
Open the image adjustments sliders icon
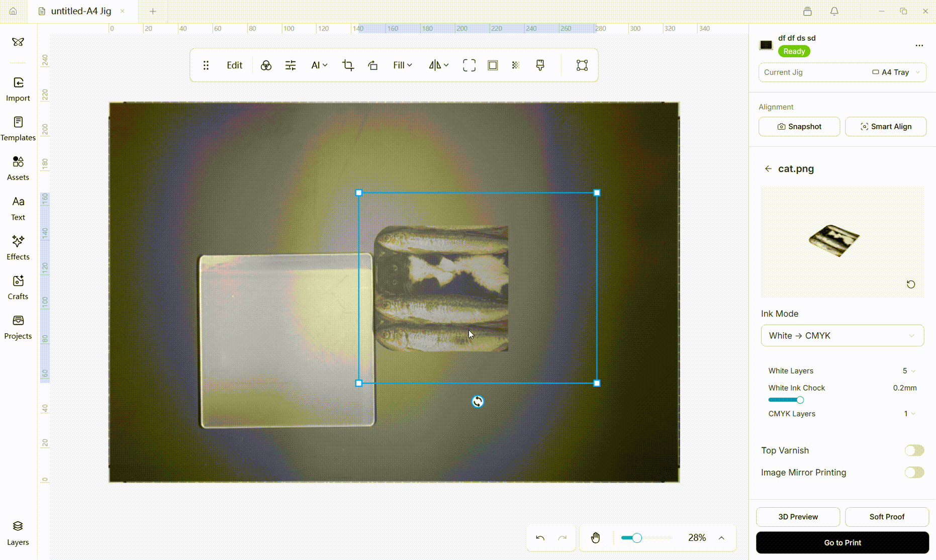(291, 65)
